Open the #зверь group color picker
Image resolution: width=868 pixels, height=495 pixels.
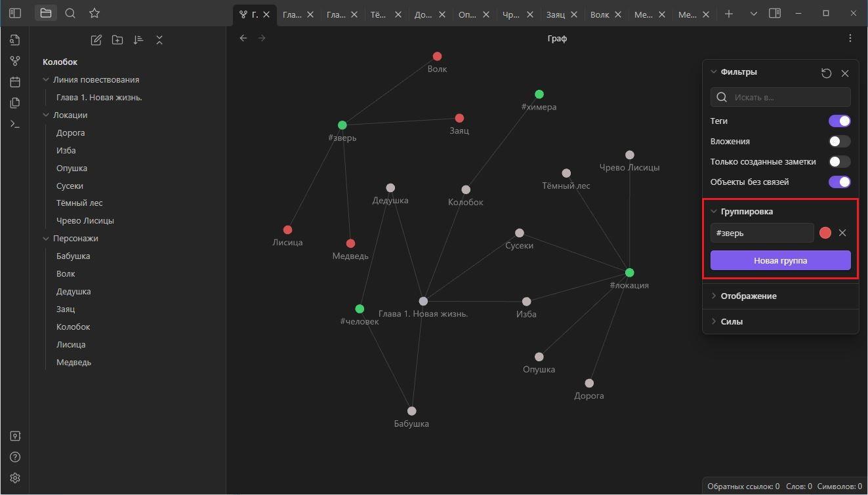(825, 233)
